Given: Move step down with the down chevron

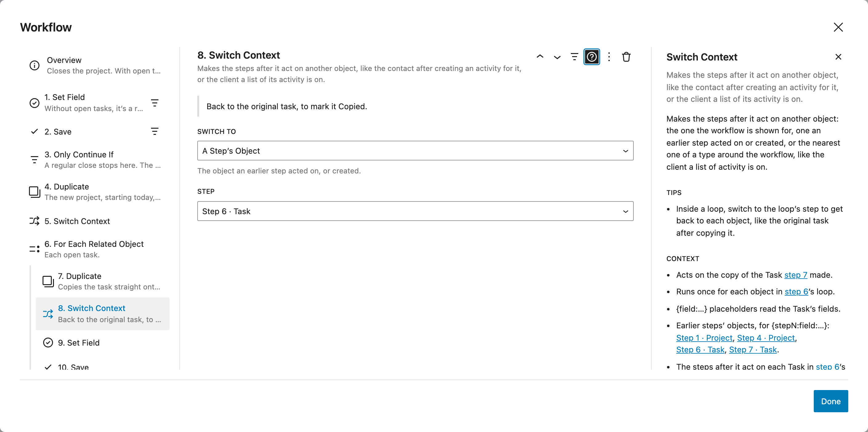Looking at the screenshot, I should [557, 57].
